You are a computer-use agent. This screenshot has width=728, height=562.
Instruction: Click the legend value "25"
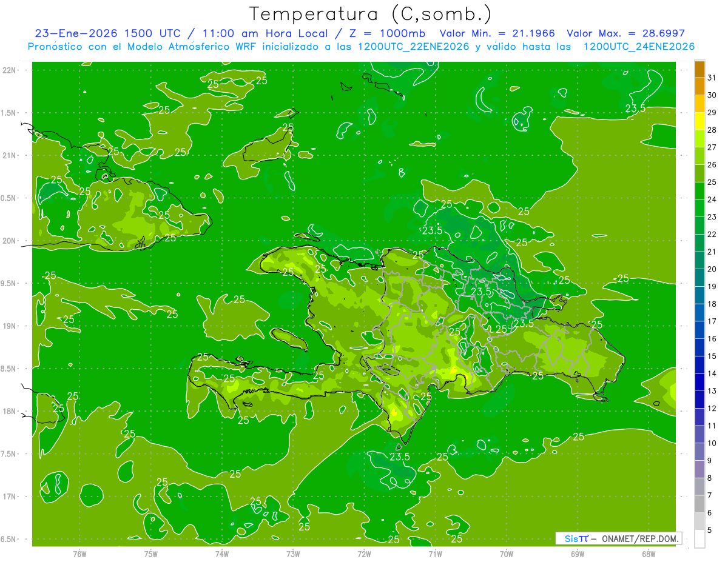click(712, 182)
